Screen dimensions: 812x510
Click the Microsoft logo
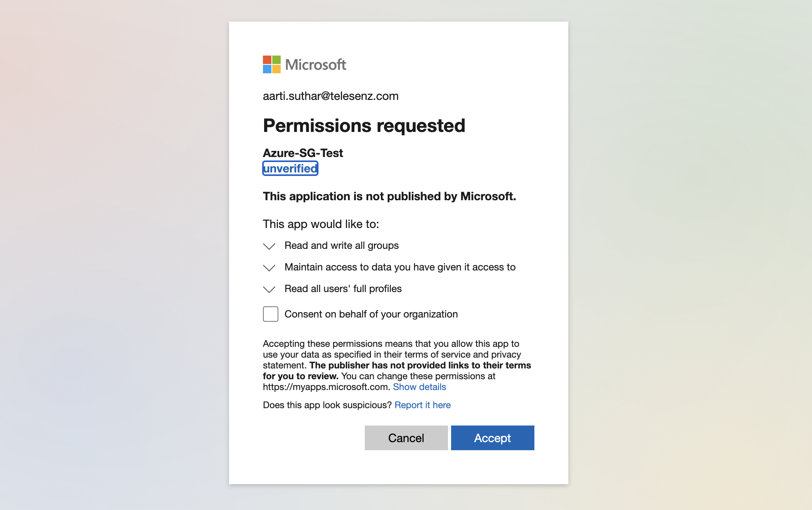point(305,64)
